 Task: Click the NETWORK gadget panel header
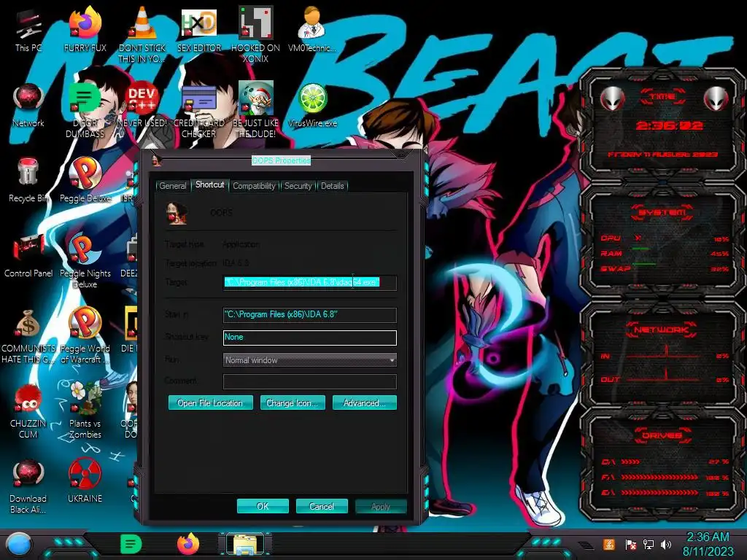tap(661, 329)
